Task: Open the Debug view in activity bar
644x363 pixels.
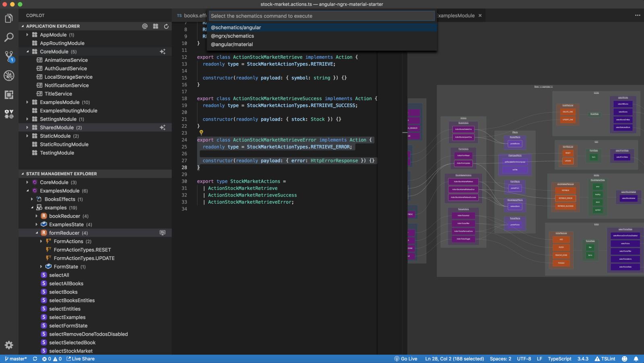Action: (9, 76)
